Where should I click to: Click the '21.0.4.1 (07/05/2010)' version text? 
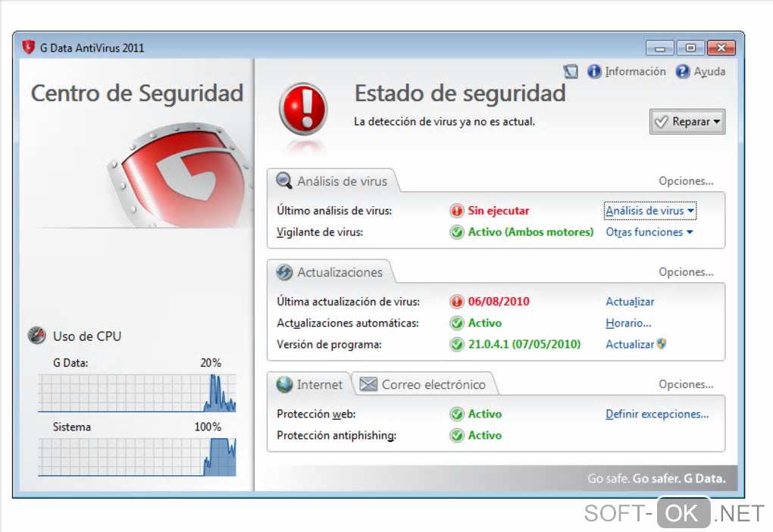(x=524, y=344)
